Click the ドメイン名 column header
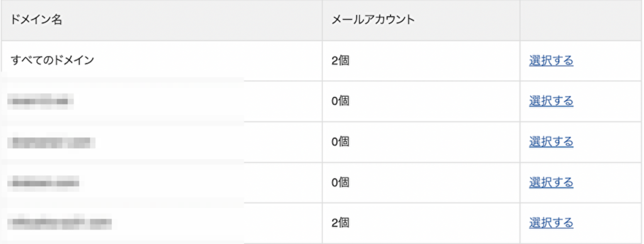The width and height of the screenshot is (644, 244). point(36,20)
